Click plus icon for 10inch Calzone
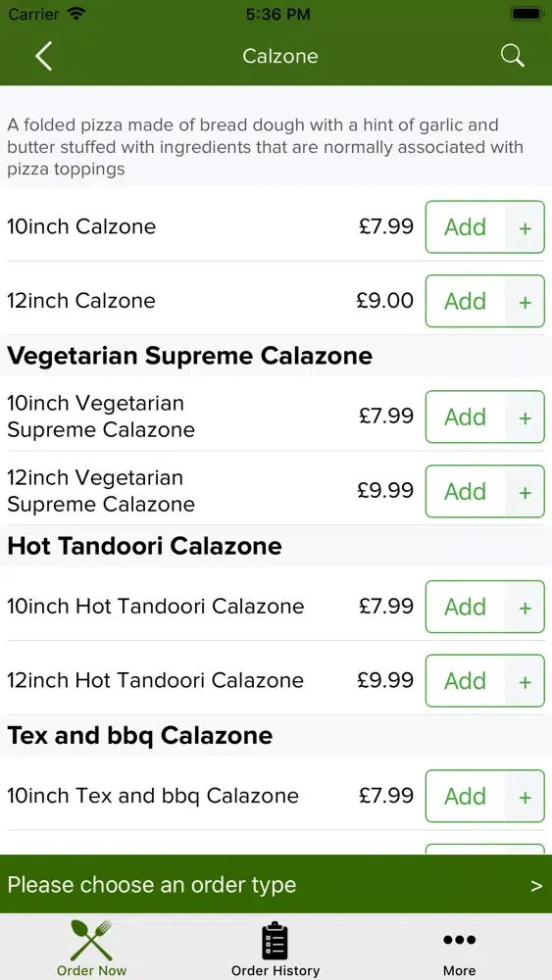Screen dimensions: 552x980 [526, 227]
